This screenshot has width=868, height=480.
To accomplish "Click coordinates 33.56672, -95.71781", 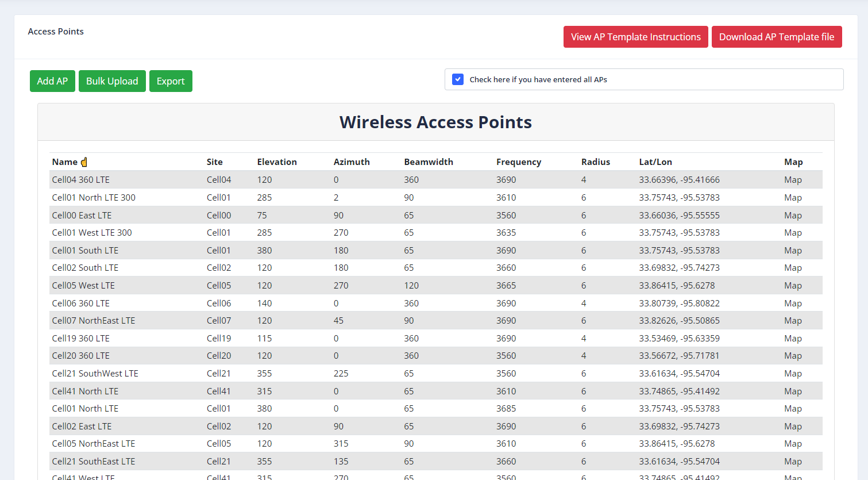I will click(680, 356).
